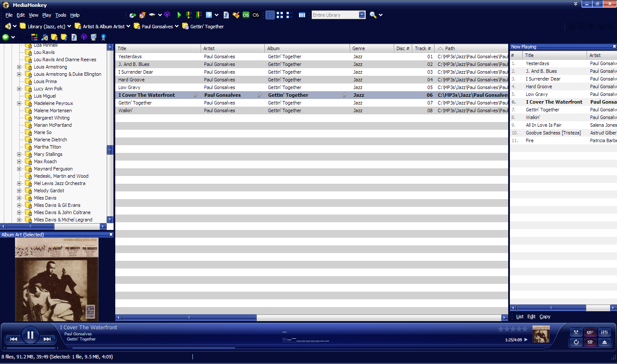The height and width of the screenshot is (364, 617).
Task: Toggle shuffle in the player
Action: (576, 332)
